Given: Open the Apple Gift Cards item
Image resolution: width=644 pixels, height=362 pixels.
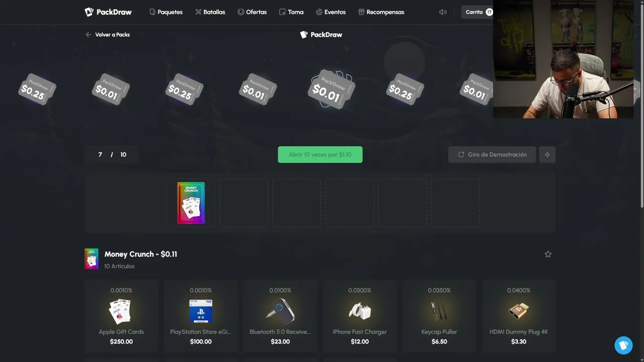Looking at the screenshot, I should 121,316.
